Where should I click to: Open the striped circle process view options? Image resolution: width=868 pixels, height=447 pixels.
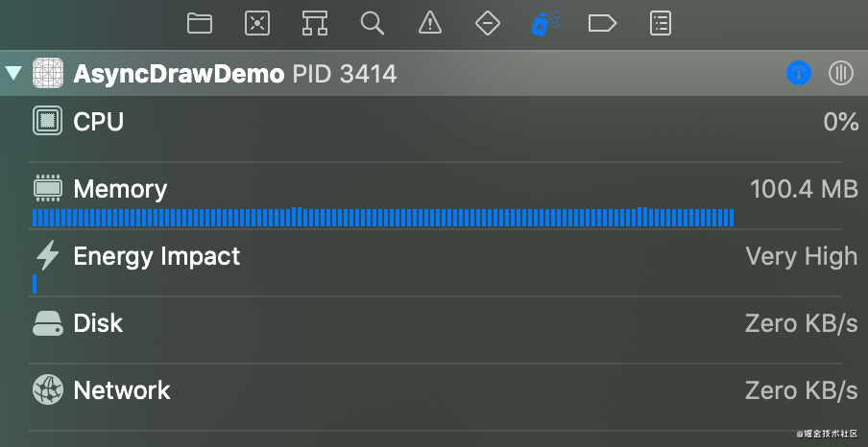coord(841,73)
